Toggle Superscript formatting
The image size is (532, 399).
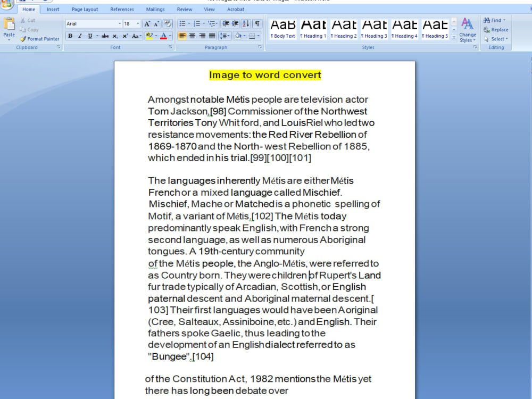coord(125,36)
